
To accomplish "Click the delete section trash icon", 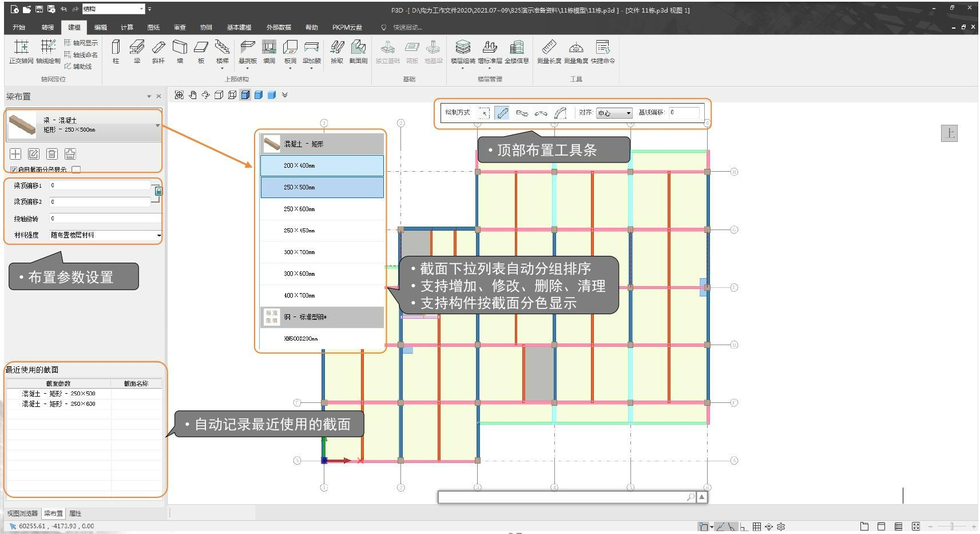I will pyautogui.click(x=52, y=154).
